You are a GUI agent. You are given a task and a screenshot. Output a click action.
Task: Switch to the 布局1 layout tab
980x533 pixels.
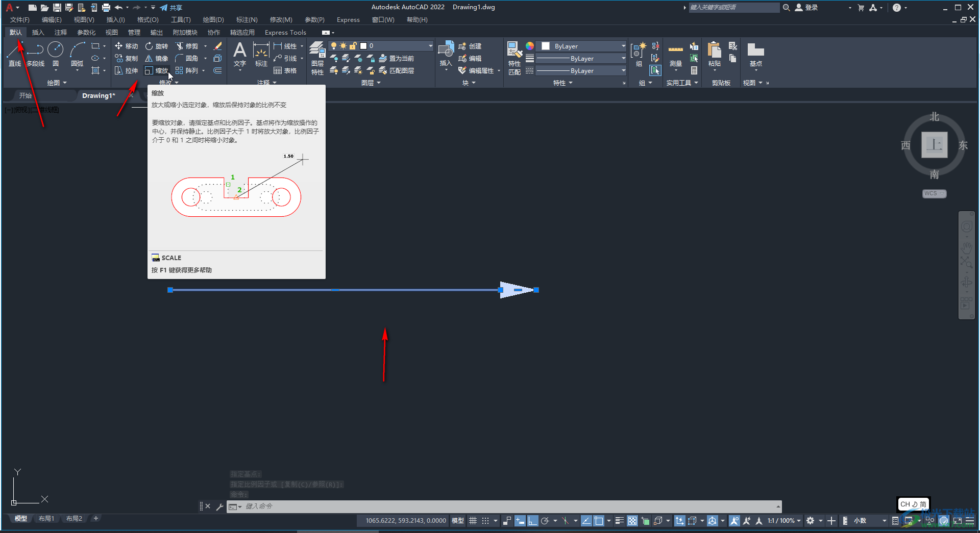click(46, 519)
